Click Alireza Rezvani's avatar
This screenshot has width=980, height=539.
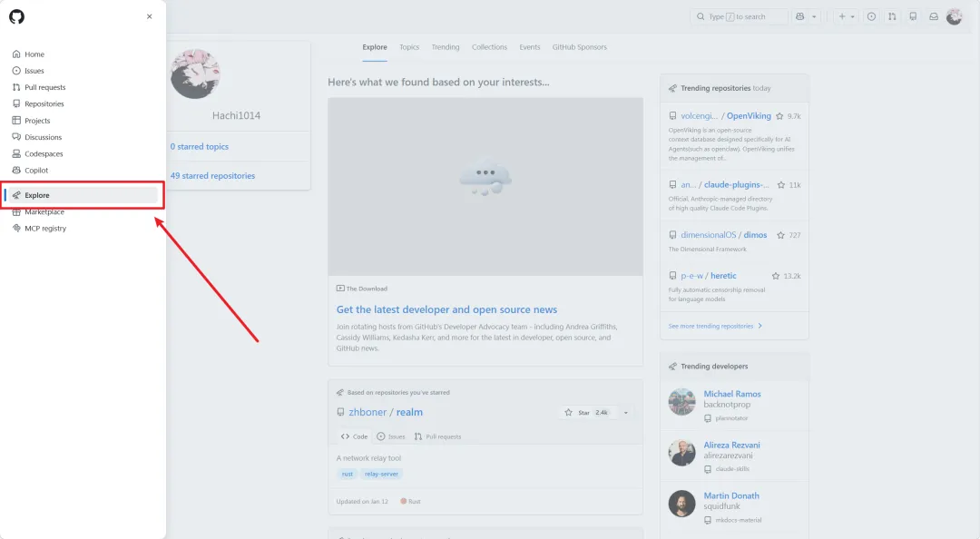(681, 453)
